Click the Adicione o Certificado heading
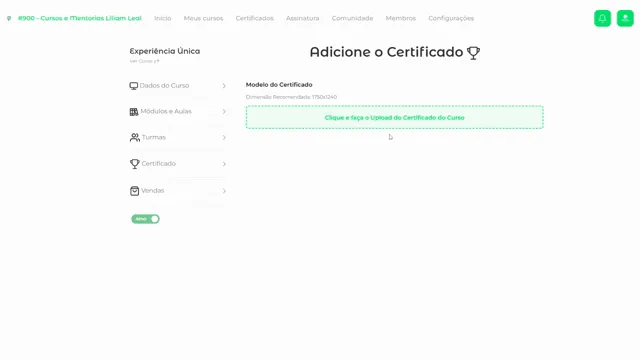 coord(387,52)
